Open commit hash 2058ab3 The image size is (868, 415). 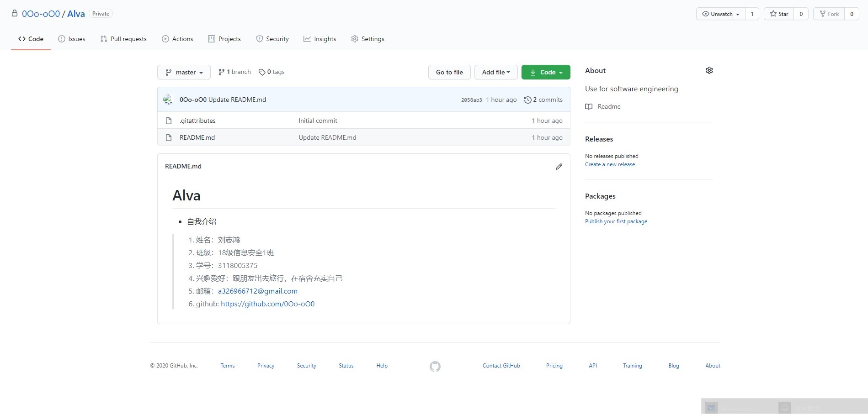pos(471,100)
